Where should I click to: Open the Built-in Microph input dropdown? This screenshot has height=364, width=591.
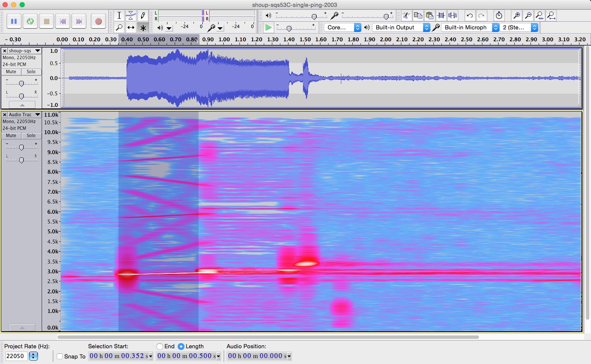[x=470, y=28]
